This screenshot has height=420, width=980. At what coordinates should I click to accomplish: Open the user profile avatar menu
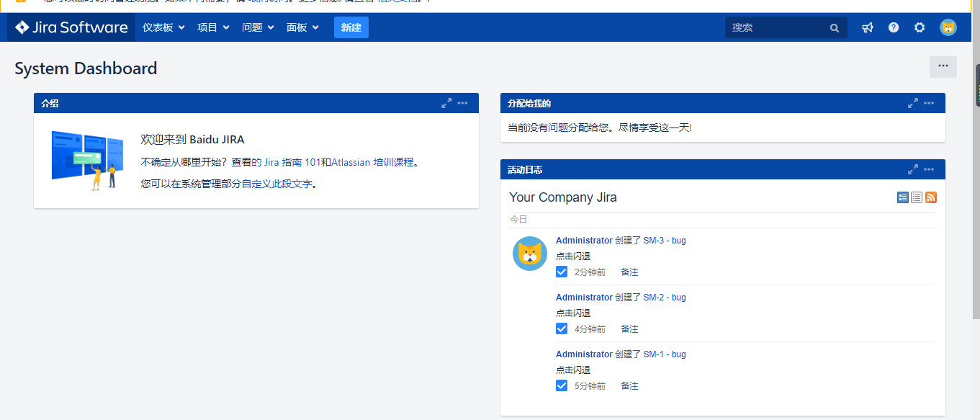click(948, 27)
